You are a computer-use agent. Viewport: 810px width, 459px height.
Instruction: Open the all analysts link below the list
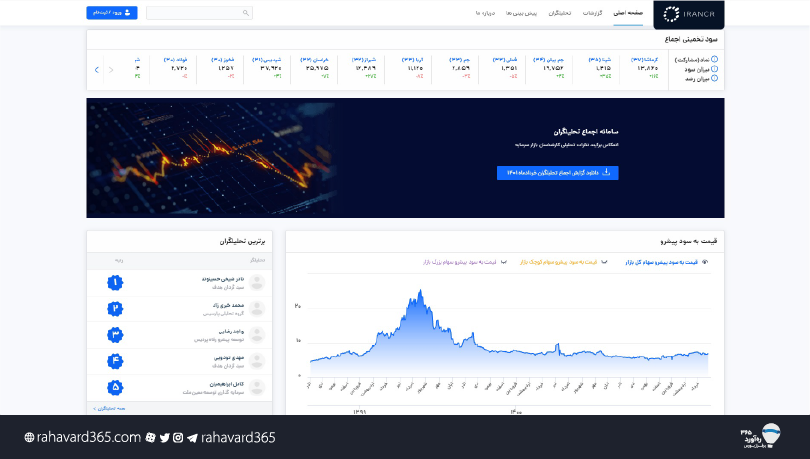click(x=109, y=408)
